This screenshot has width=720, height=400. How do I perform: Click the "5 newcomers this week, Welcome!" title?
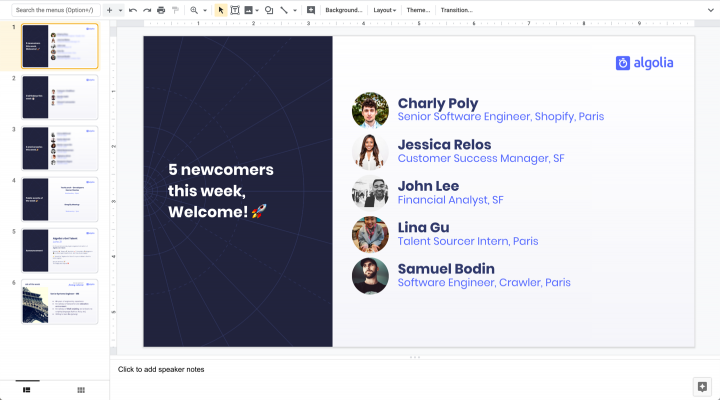click(x=220, y=191)
